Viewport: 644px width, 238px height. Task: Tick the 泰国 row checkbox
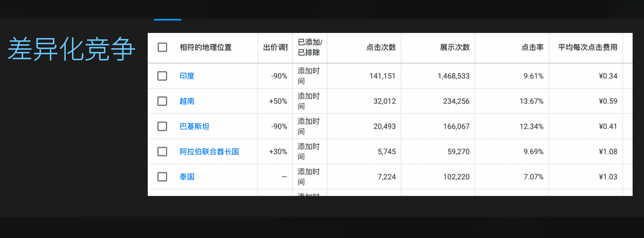[162, 177]
